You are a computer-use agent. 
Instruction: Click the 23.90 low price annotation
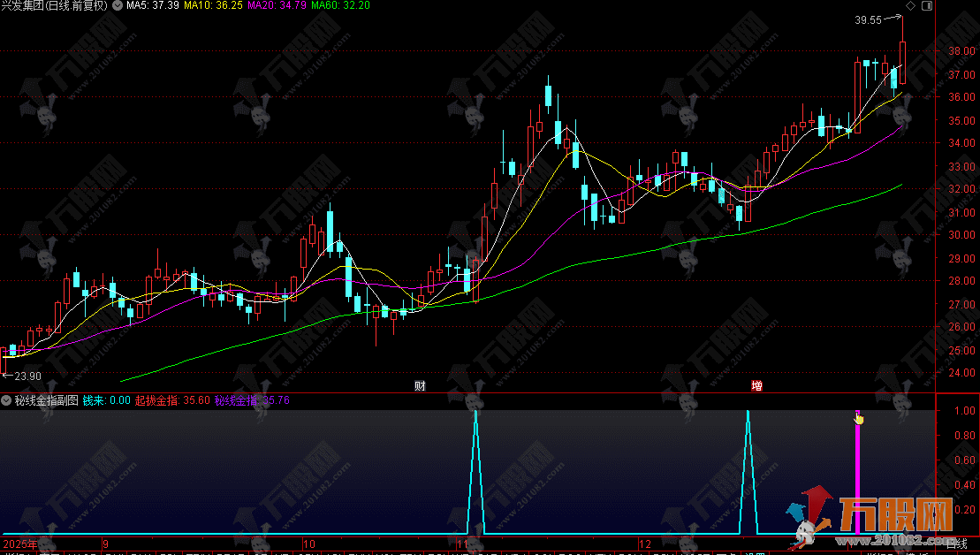coord(23,376)
